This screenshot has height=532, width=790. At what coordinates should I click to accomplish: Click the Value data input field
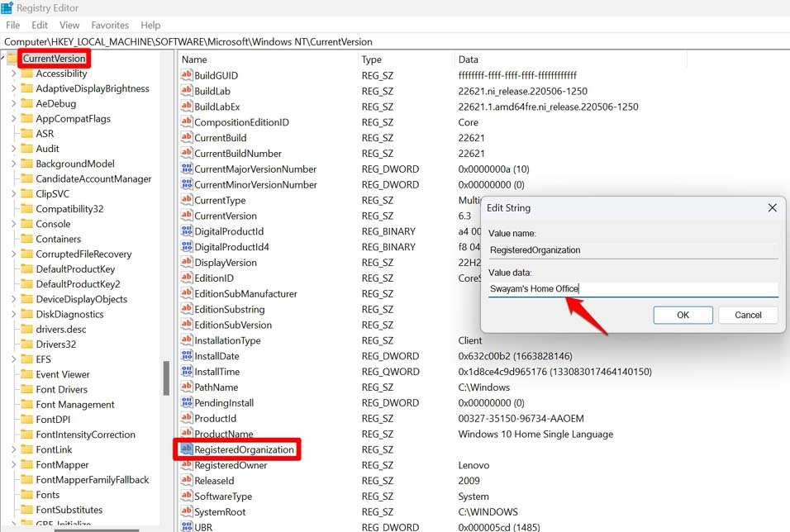click(x=633, y=288)
